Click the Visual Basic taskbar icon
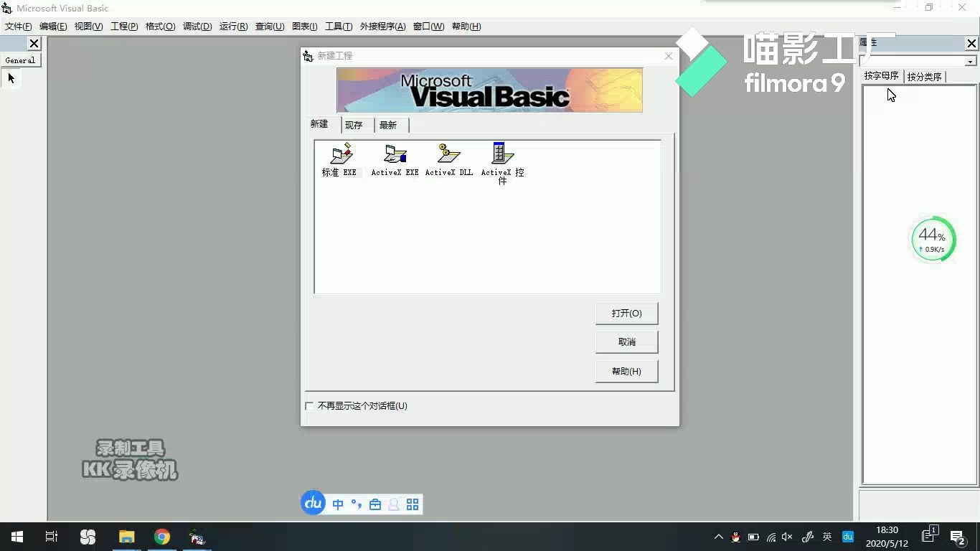 point(197,537)
